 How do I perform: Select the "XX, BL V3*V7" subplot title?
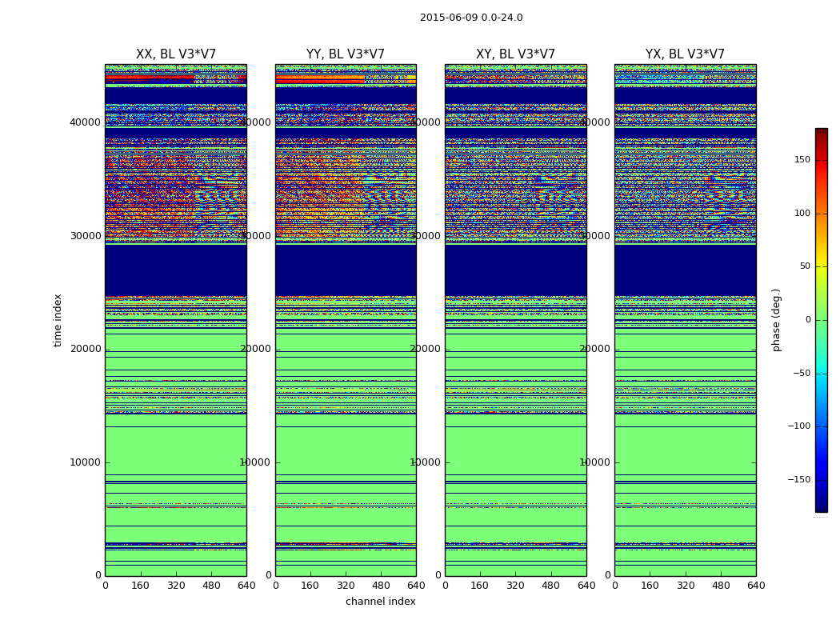pyautogui.click(x=175, y=54)
